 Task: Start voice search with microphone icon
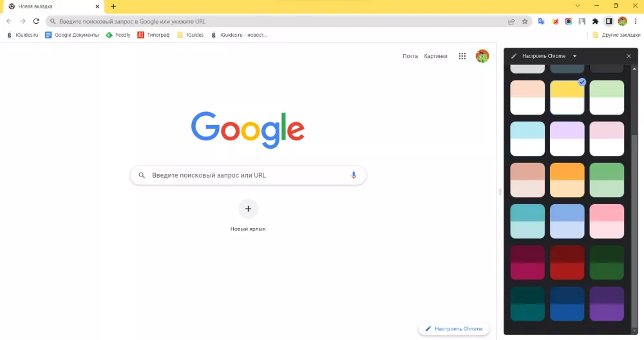pyautogui.click(x=353, y=175)
